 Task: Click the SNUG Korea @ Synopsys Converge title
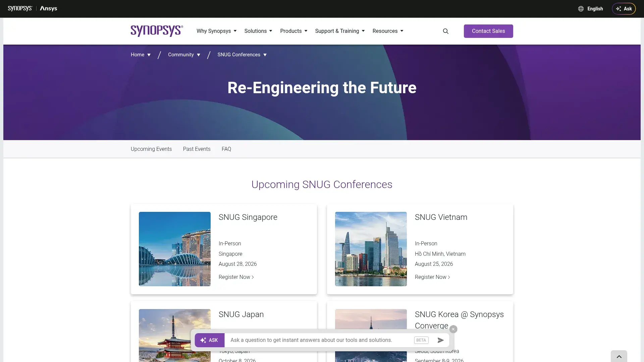(x=459, y=320)
